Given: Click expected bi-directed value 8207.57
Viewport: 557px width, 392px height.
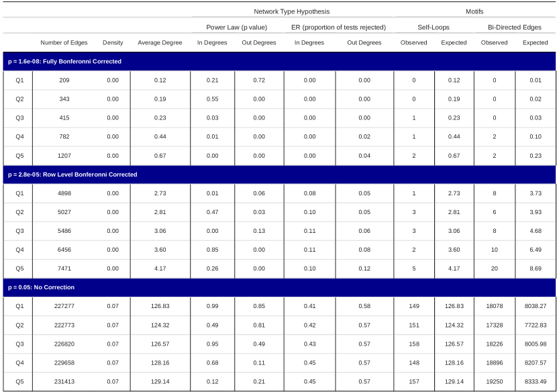Looking at the screenshot, I should (536, 363).
